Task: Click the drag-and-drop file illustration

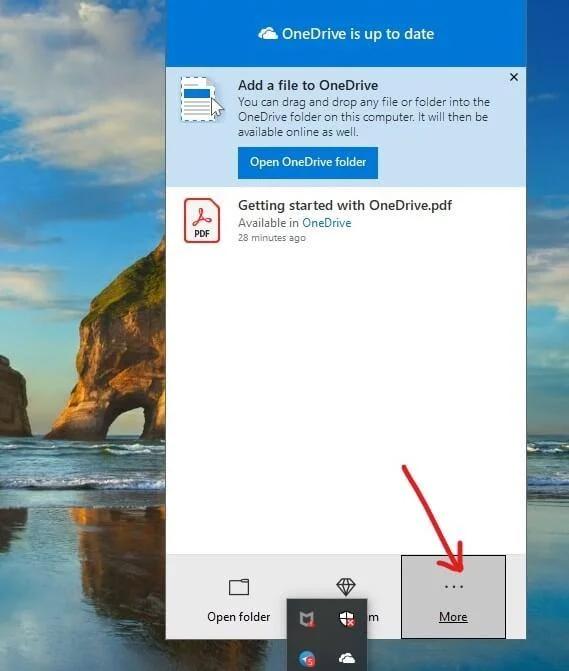Action: pyautogui.click(x=202, y=99)
